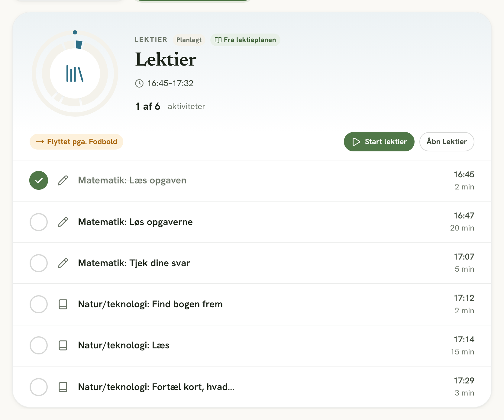504x420 pixels.
Task: Click the blue dot atop the circular dial
Action: 75,32
